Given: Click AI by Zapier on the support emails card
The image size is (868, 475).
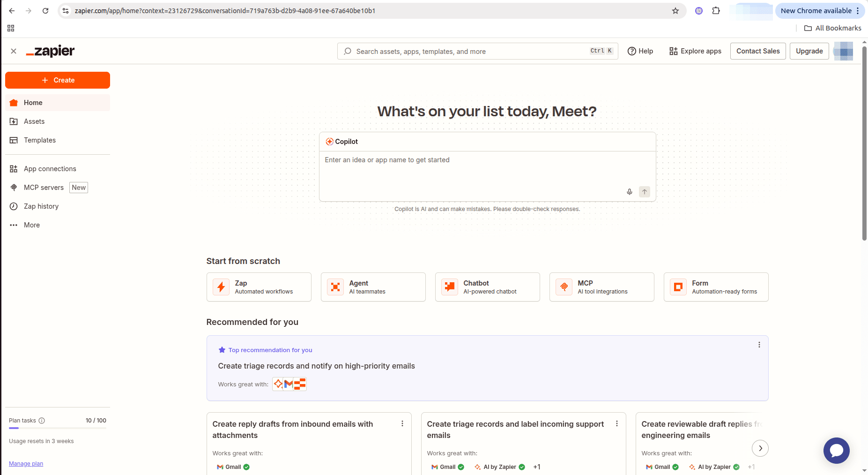Looking at the screenshot, I should point(500,467).
